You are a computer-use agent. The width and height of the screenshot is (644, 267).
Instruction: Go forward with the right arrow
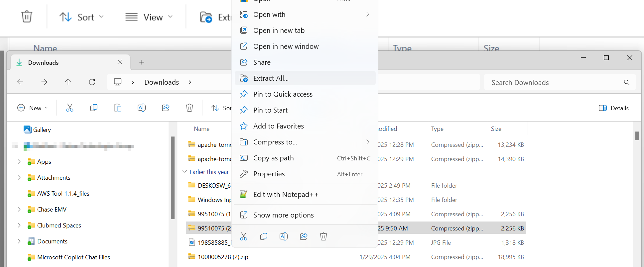tap(44, 82)
